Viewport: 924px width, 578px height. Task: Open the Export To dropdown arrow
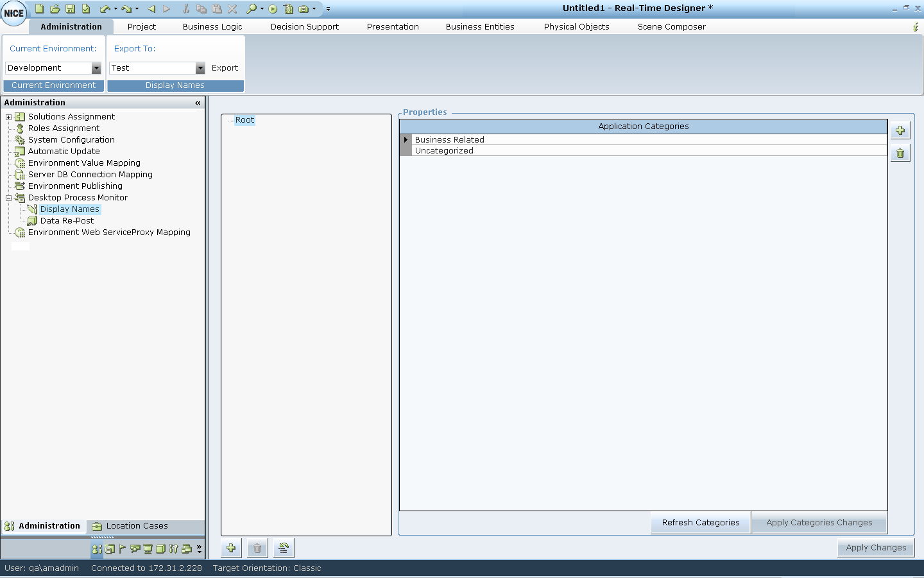coord(200,68)
